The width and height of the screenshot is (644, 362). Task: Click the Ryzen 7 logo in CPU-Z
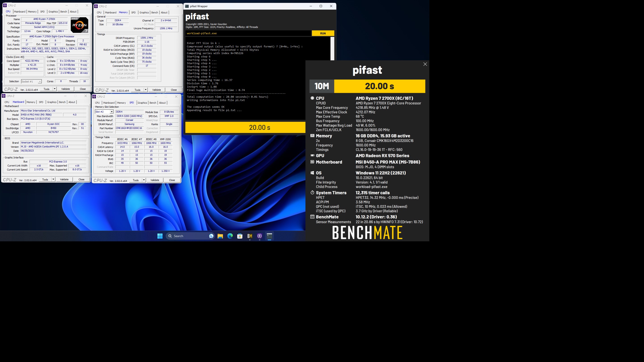[x=79, y=25]
